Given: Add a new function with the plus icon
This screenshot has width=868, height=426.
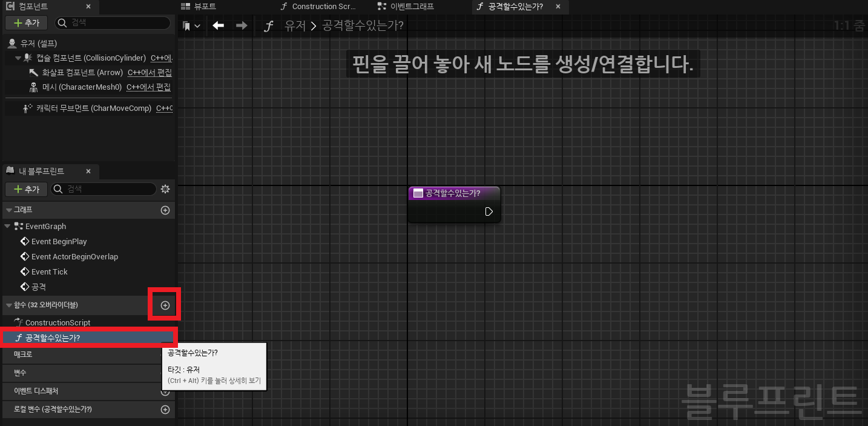Looking at the screenshot, I should [165, 305].
